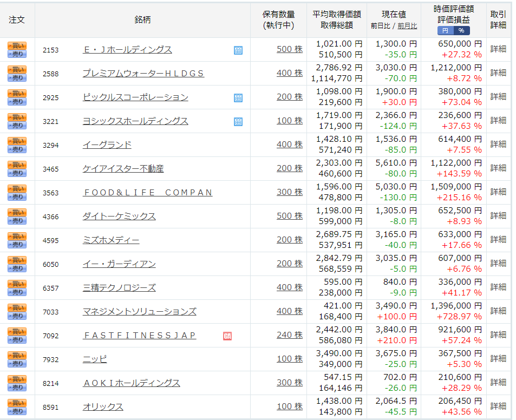Screen dimensions: 516x420
Task: Open 詳細 for ピックルスコーポレーション row
Action: click(498, 97)
